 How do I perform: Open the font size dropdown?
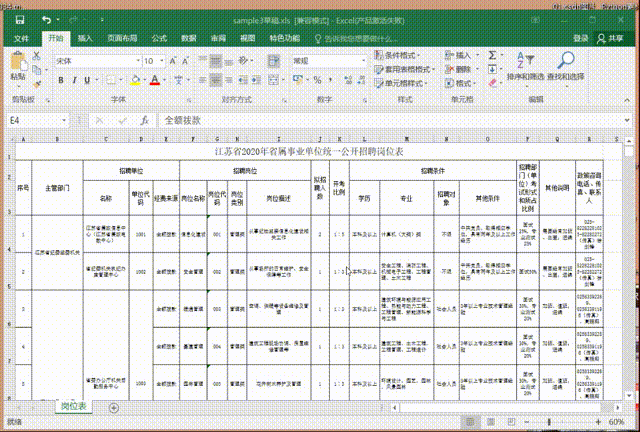point(162,61)
